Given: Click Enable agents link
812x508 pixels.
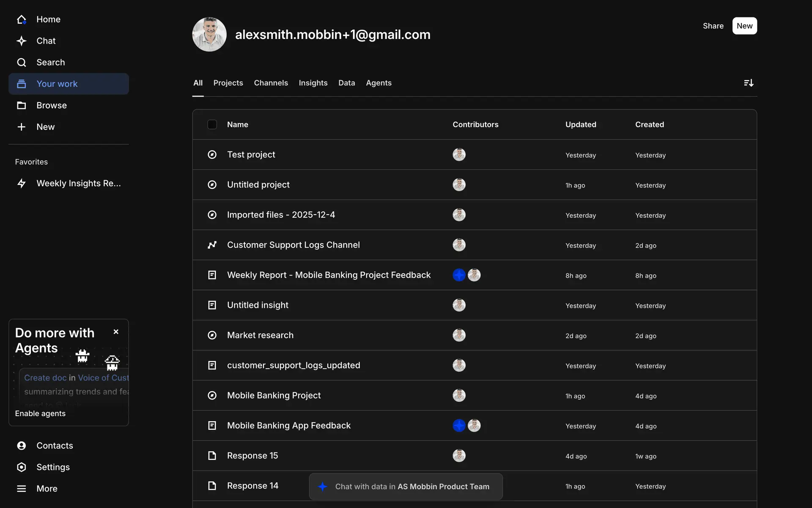Looking at the screenshot, I should point(40,414).
